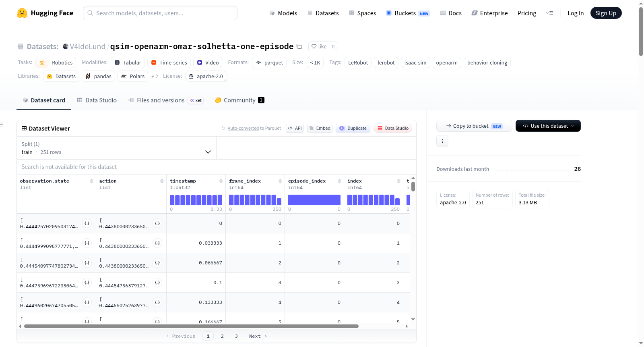This screenshot has height=347, width=644.
Task: Toggle the left sidebar hamburger icon
Action: click(x=2, y=125)
